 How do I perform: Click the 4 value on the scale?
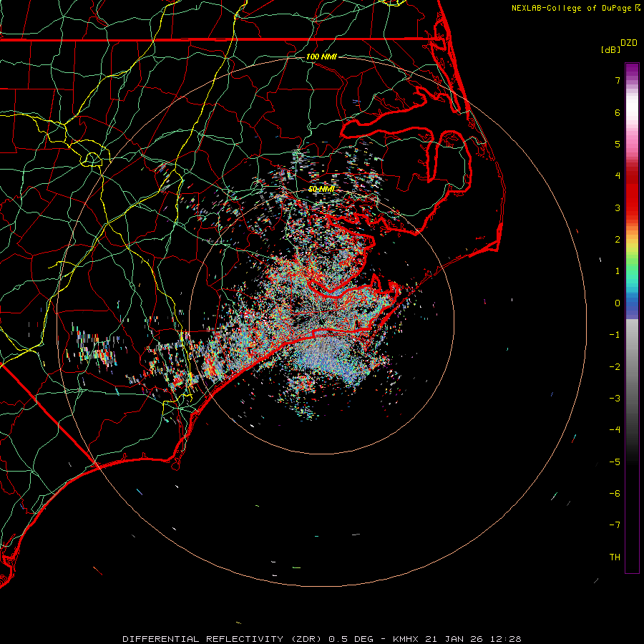pos(618,176)
